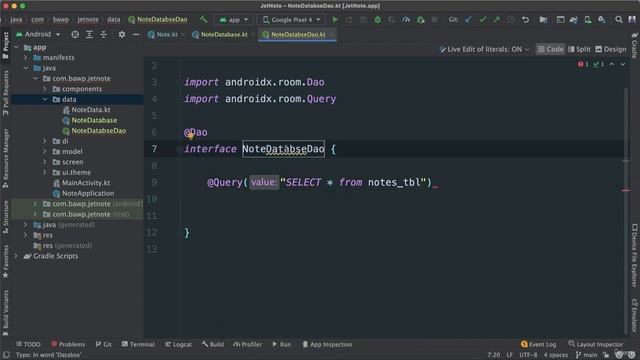Expand the screen package
The width and height of the screenshot is (640, 360).
(x=45, y=162)
